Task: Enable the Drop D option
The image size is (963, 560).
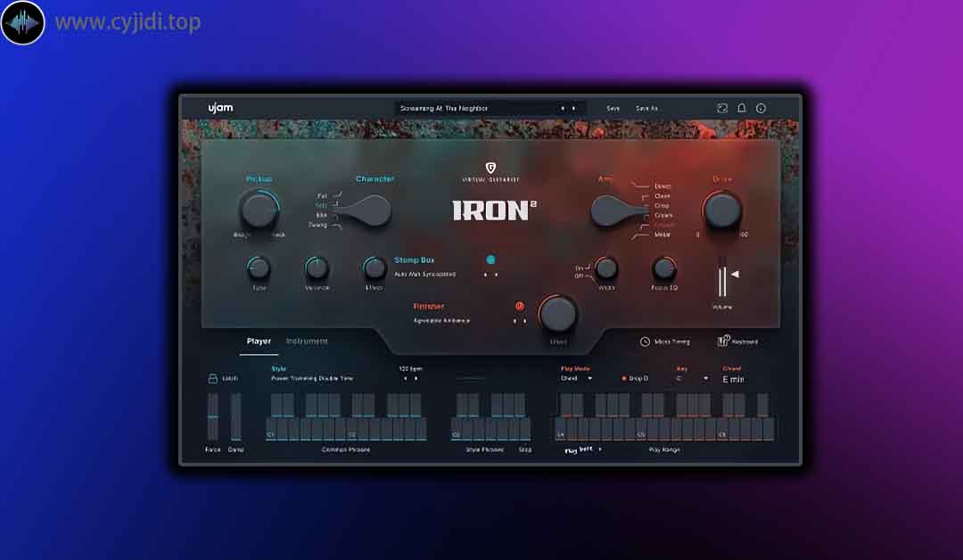Action: click(x=635, y=378)
